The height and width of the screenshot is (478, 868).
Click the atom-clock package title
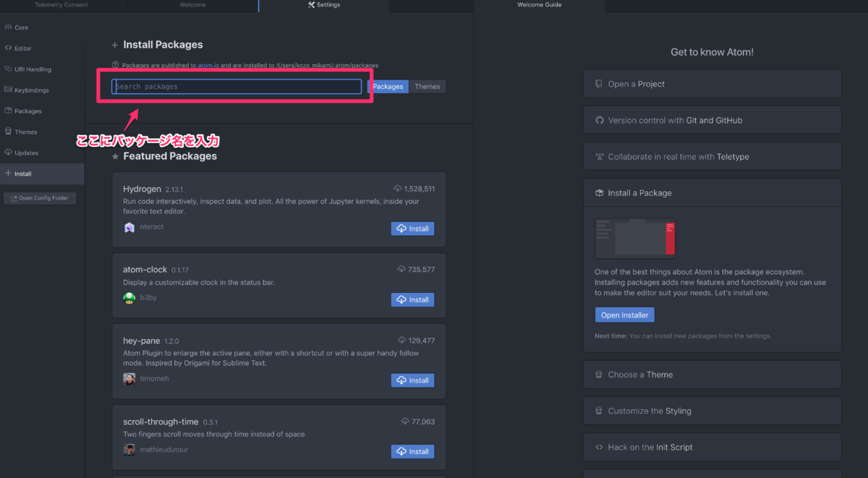click(x=145, y=269)
